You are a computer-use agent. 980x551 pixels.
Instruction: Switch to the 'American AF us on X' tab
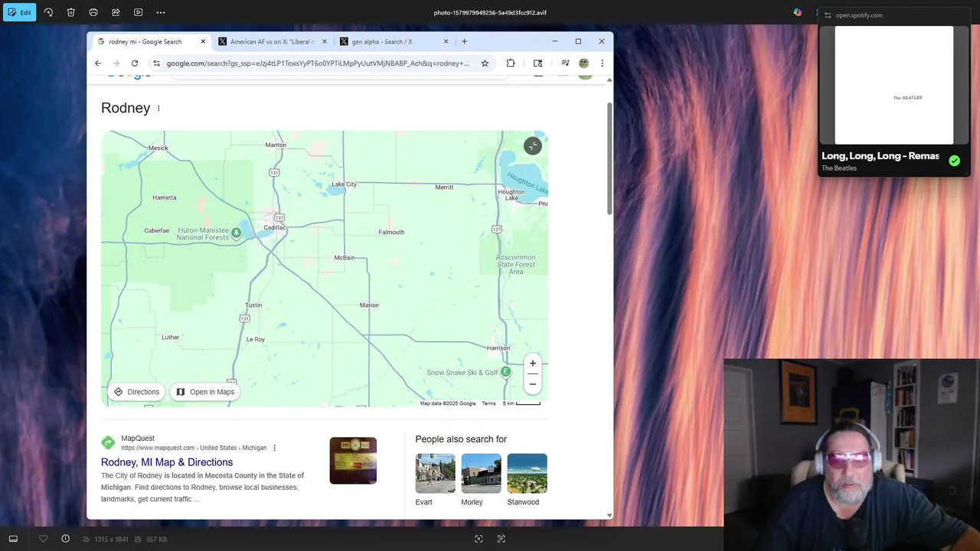(272, 41)
